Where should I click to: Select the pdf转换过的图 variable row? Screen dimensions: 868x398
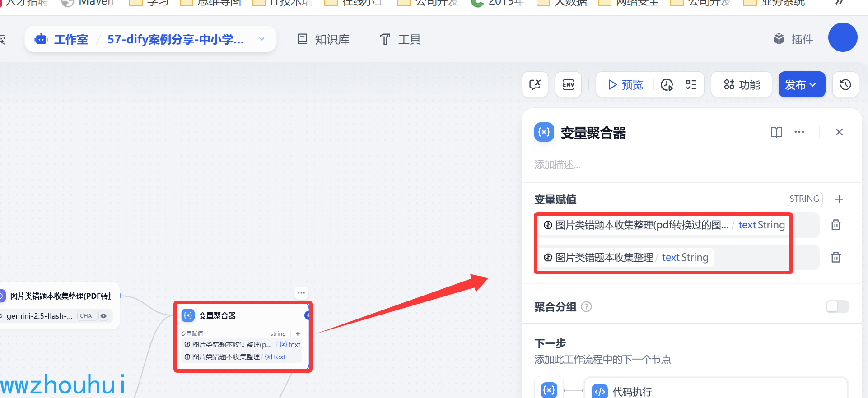tap(677, 225)
